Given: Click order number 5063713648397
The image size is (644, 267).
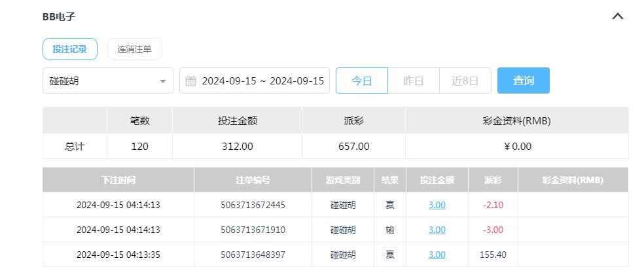Looking at the screenshot, I should click(253, 255).
